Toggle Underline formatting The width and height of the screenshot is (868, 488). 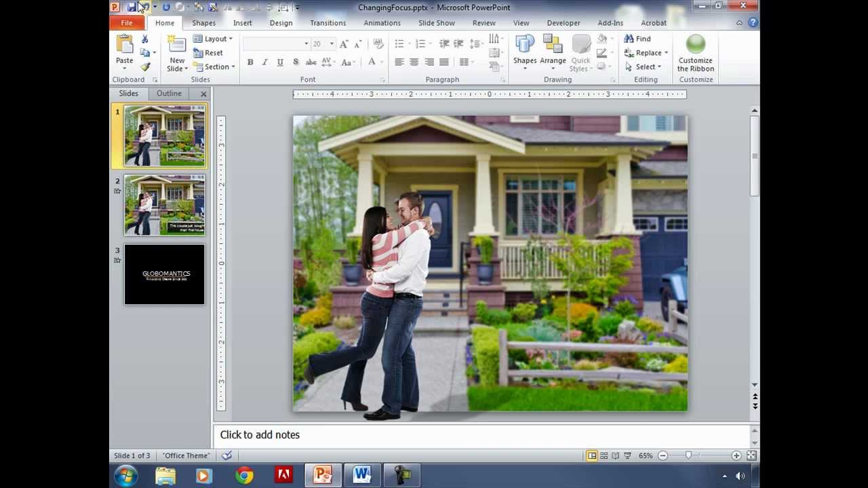coord(279,62)
